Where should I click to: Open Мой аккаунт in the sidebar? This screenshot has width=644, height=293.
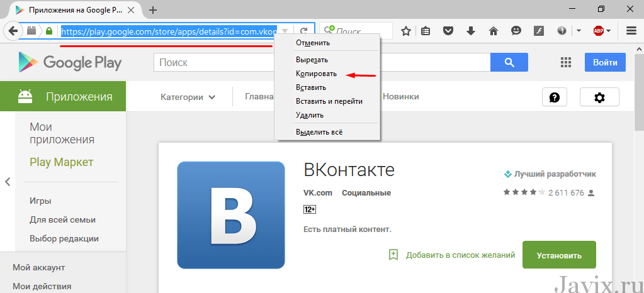pyautogui.click(x=38, y=268)
